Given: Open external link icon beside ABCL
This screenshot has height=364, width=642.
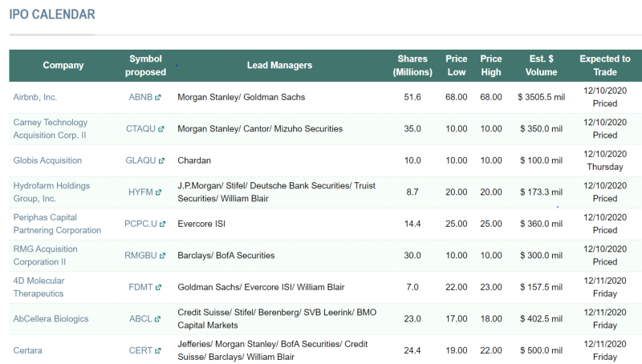Looking at the screenshot, I should (x=157, y=319).
